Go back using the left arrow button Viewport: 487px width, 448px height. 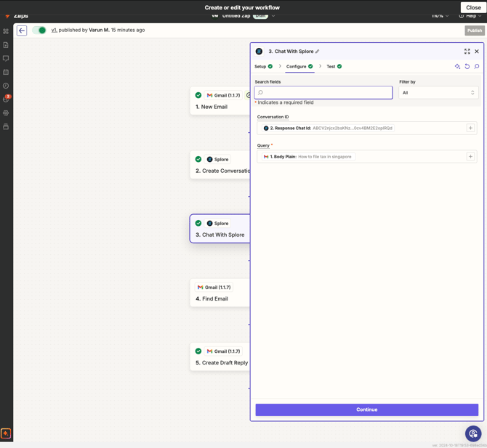pyautogui.click(x=22, y=30)
